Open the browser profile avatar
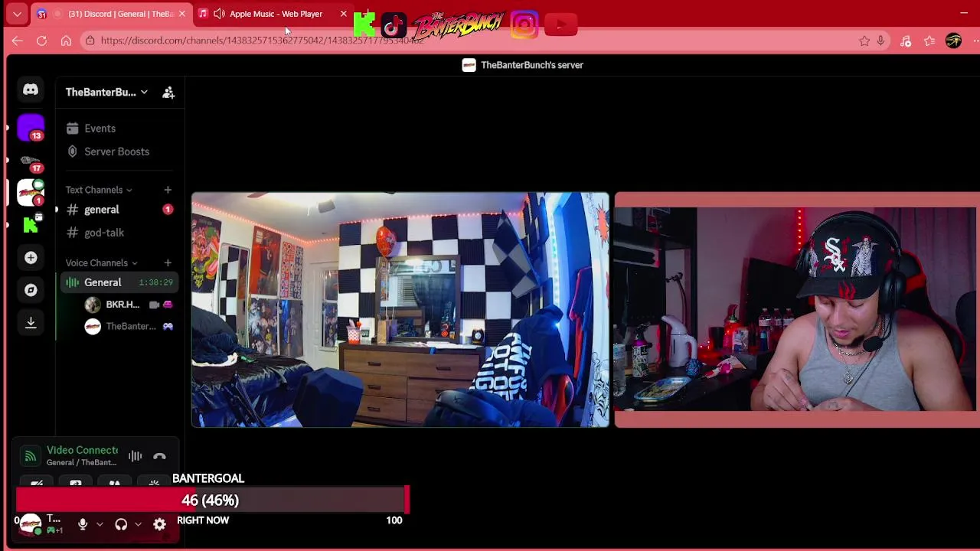This screenshot has width=980, height=551. 953,41
